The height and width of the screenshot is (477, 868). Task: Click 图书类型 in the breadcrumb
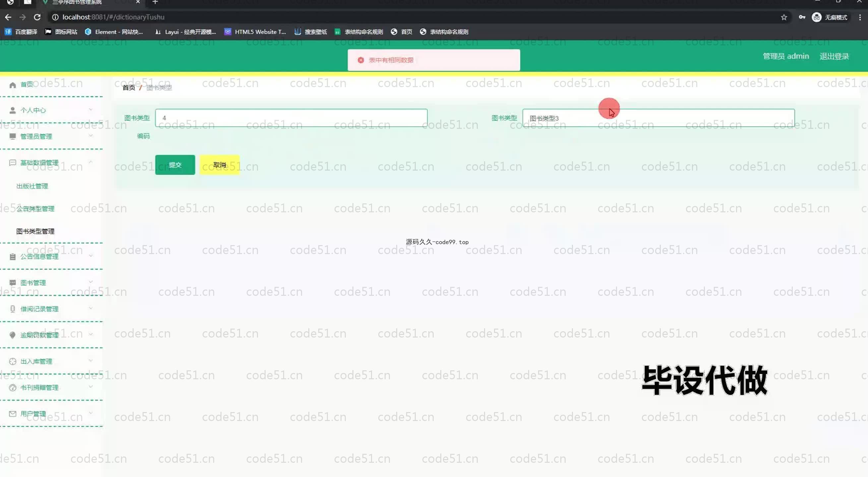pos(159,87)
